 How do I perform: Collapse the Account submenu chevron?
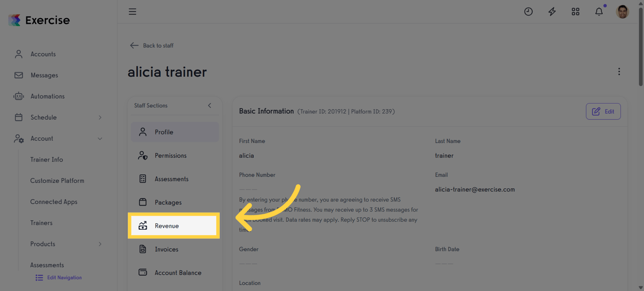[x=100, y=138]
